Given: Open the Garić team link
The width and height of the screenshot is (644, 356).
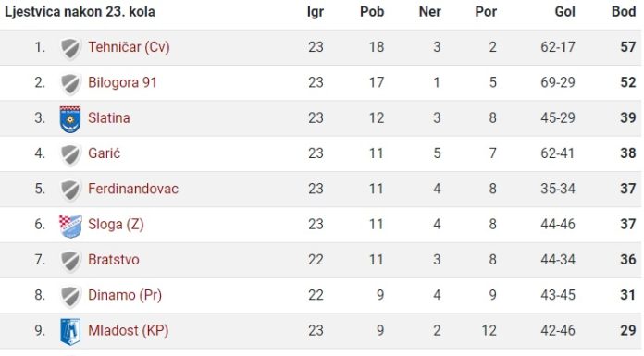Looking at the screenshot, I should point(105,153).
